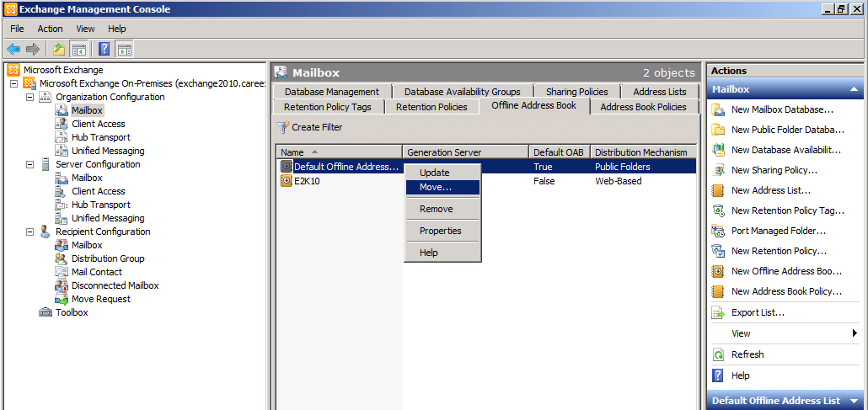The height and width of the screenshot is (410, 868).
Task: Switch to Database Availability Groups tab
Action: (463, 92)
